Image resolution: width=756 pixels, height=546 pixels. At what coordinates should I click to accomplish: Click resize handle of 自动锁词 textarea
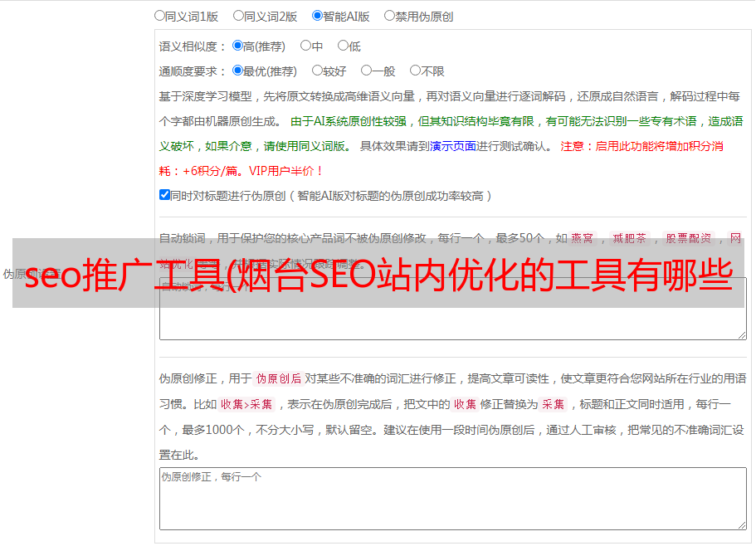[742, 335]
